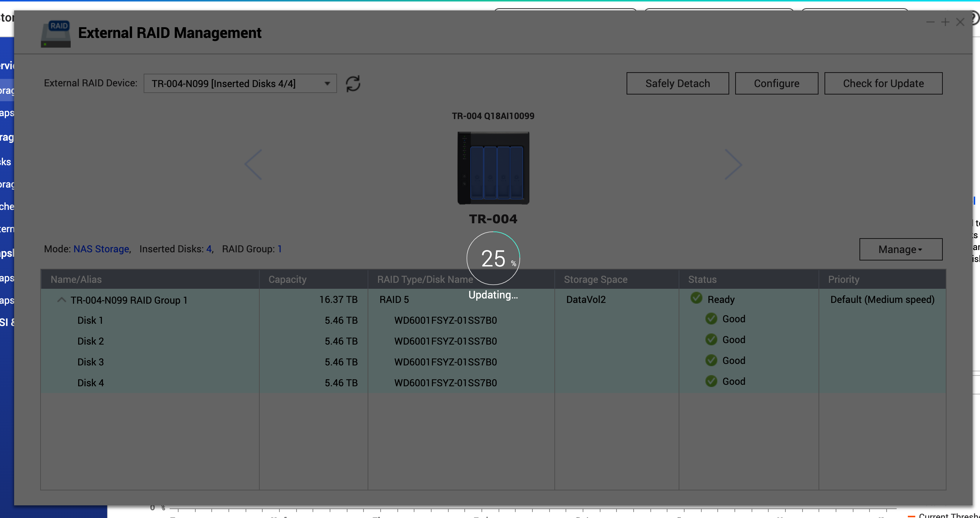
Task: Click Disk 2's WD6001FSYZ-01SS7B0 model name
Action: 445,341
